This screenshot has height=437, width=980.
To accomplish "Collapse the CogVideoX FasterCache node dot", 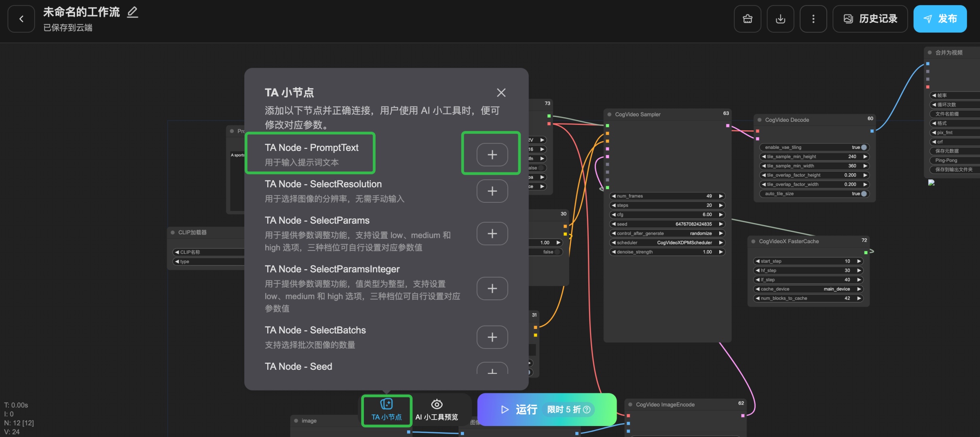I will click(753, 242).
